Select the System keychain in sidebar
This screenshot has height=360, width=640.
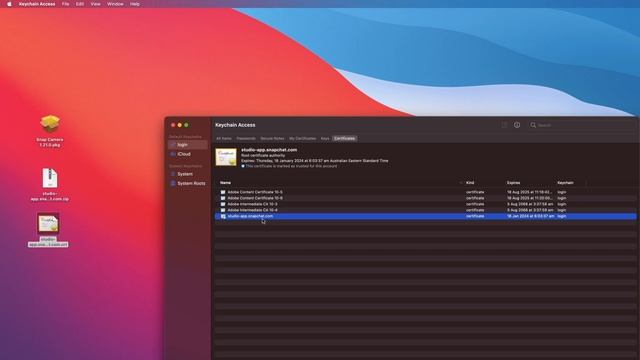point(188,174)
